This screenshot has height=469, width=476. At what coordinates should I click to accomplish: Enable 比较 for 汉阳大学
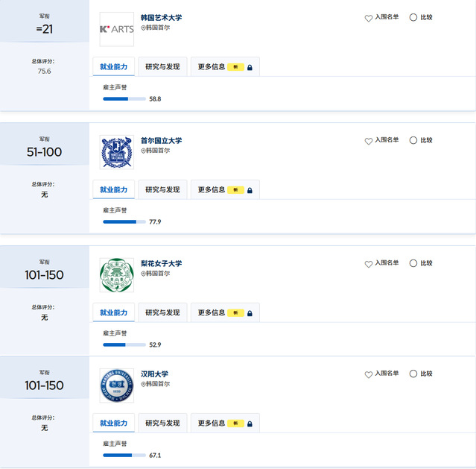coord(413,374)
